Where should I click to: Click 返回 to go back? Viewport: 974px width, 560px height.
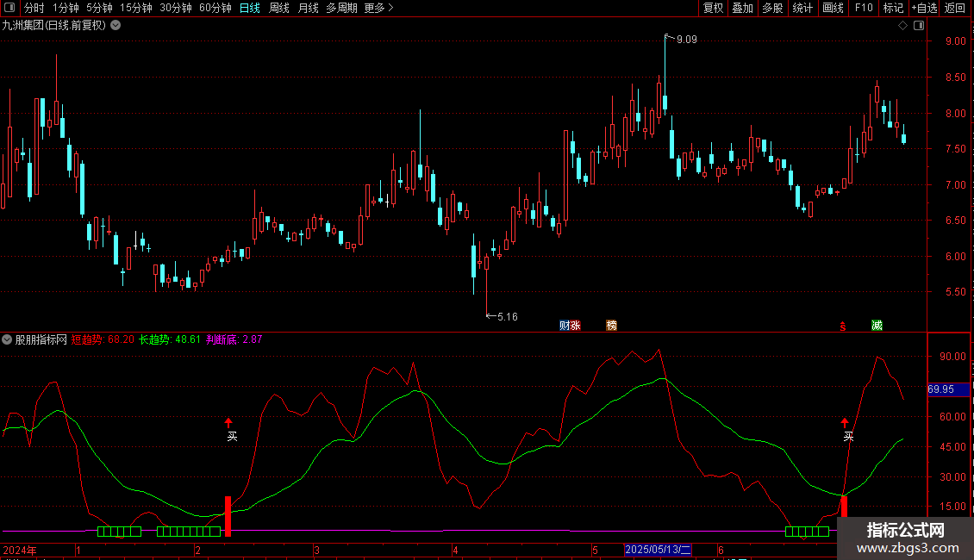pos(955,8)
